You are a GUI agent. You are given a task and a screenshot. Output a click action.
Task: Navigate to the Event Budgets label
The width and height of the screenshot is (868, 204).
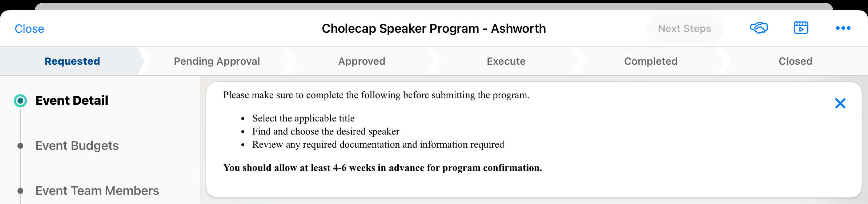pyautogui.click(x=77, y=145)
